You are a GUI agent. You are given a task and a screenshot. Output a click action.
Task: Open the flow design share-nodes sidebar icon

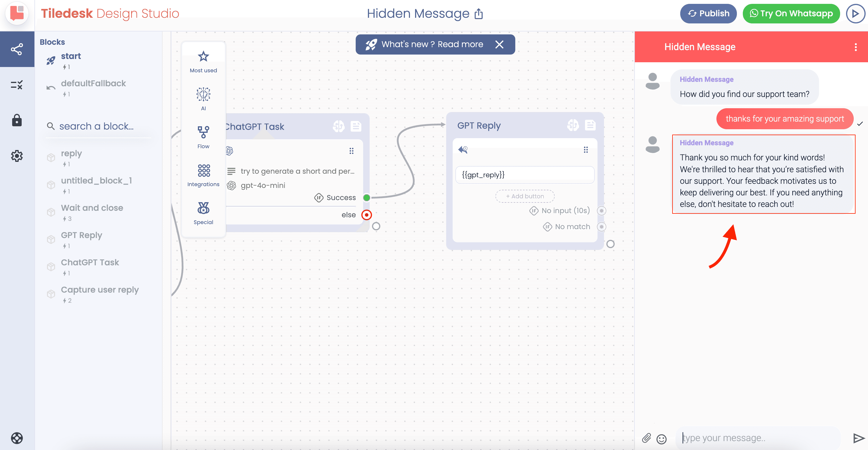pyautogui.click(x=17, y=49)
